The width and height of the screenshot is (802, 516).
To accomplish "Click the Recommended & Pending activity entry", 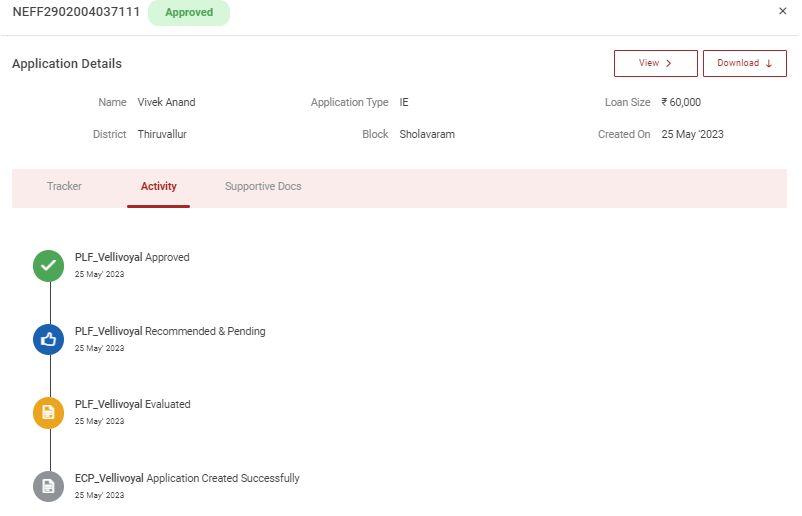I will 170,331.
